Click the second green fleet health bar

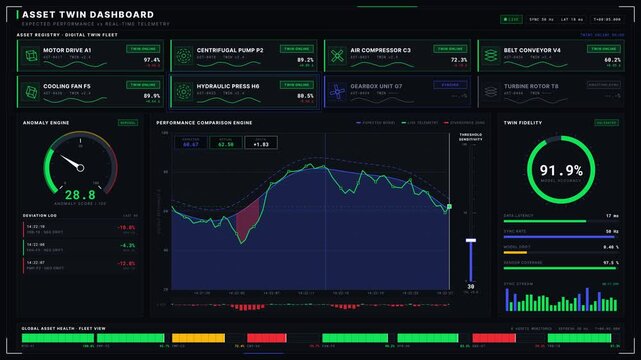click(130, 338)
